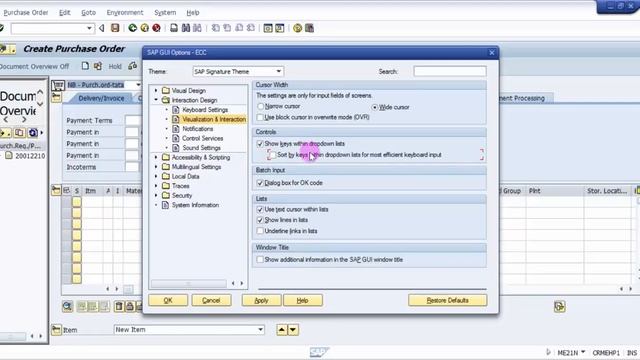
Task: Click the OK button in SAP GUI Options
Action: (168, 300)
